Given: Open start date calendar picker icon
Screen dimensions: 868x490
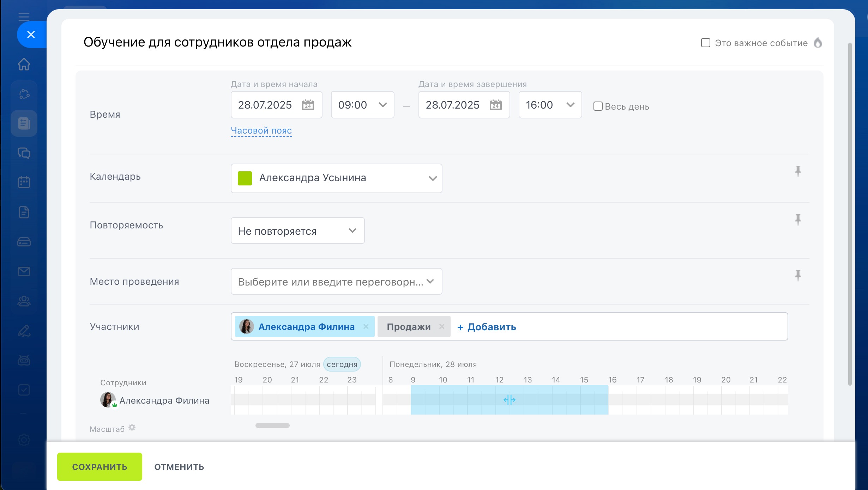Looking at the screenshot, I should point(308,105).
